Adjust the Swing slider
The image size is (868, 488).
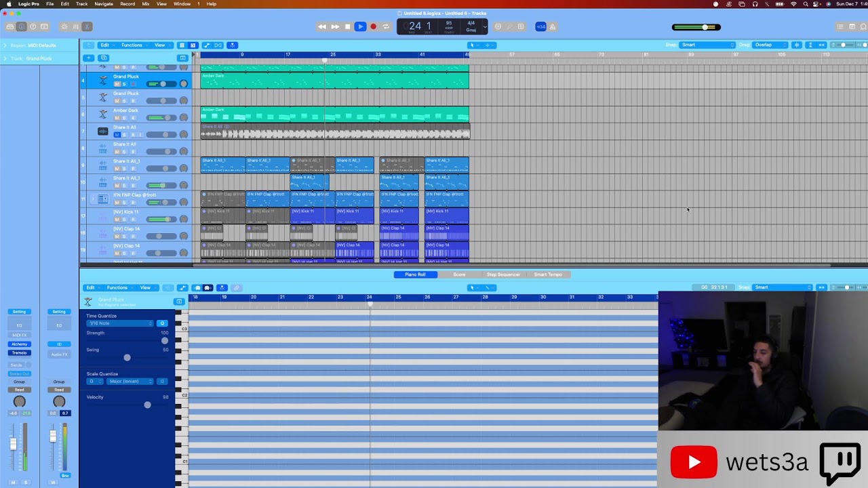tap(127, 357)
